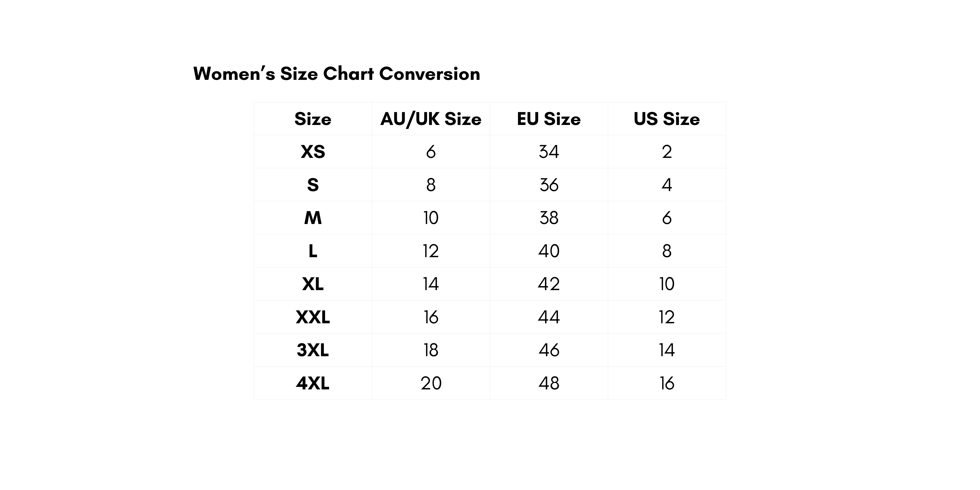Select EU size 46 in 3XL row
This screenshot has height=490, width=980.
coord(549,350)
